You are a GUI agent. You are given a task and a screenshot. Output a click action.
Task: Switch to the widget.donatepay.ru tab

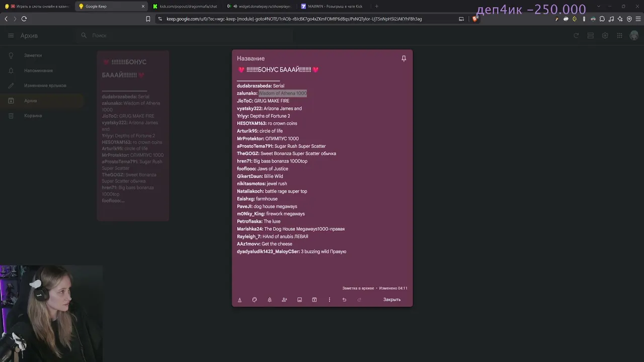259,7
